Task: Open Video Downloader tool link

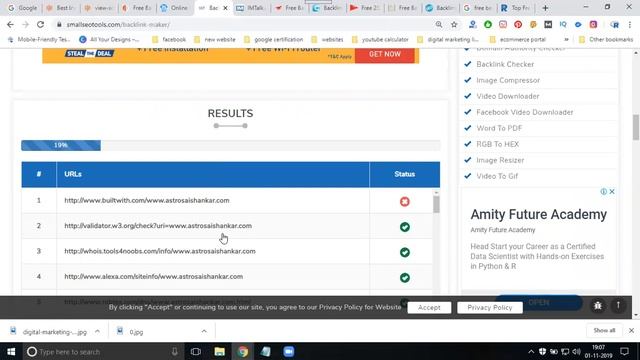Action: click(x=508, y=96)
